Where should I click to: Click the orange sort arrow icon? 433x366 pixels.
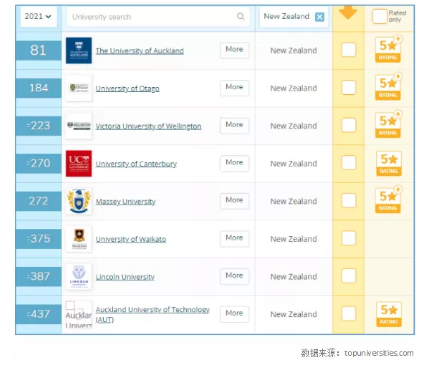[348, 13]
